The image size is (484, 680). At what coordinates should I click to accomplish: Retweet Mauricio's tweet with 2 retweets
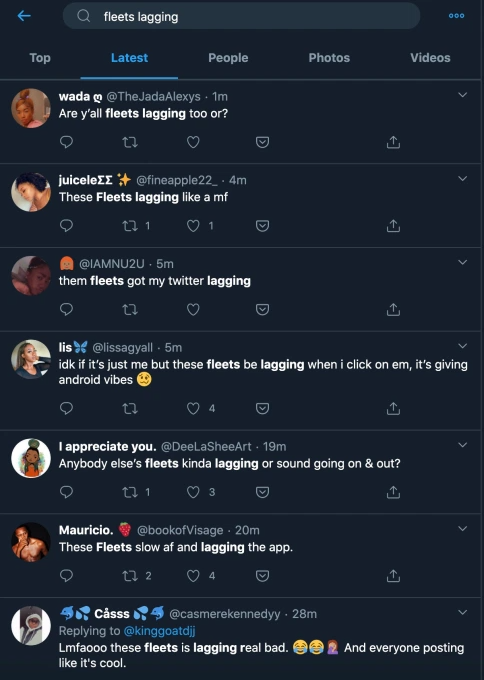pyautogui.click(x=130, y=575)
